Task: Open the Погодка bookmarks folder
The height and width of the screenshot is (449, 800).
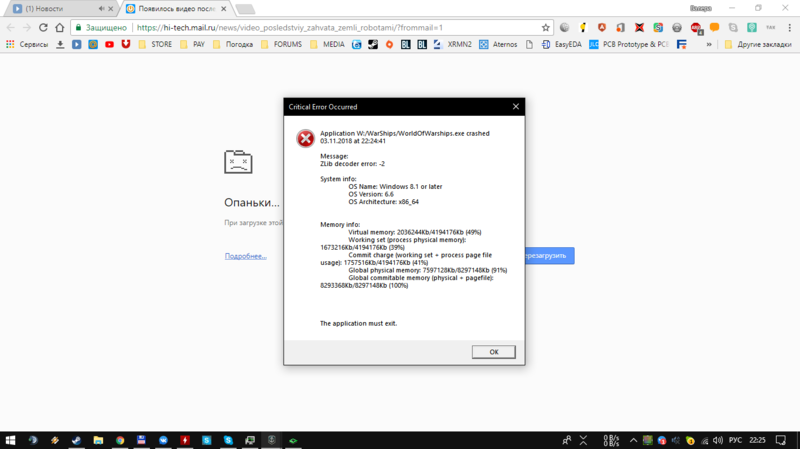Action: [x=233, y=44]
